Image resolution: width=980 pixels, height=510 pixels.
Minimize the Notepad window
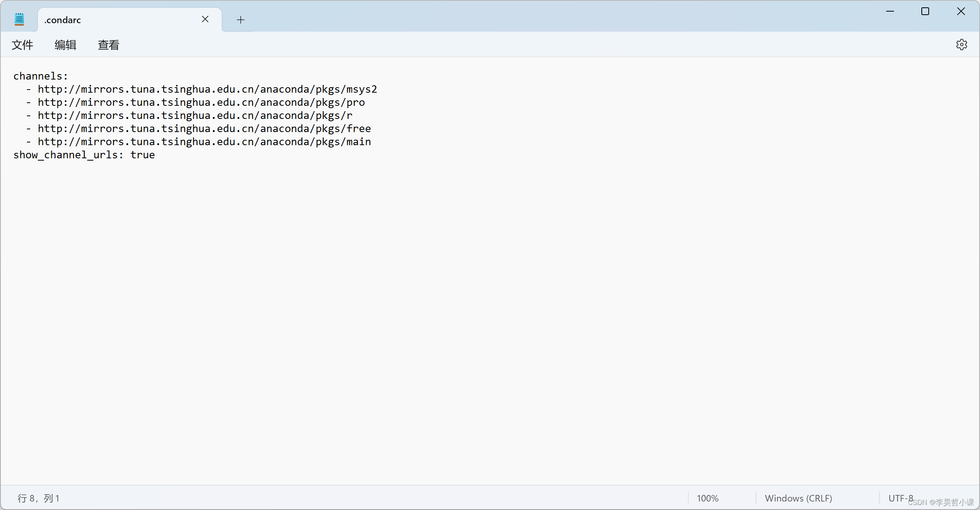tap(890, 12)
